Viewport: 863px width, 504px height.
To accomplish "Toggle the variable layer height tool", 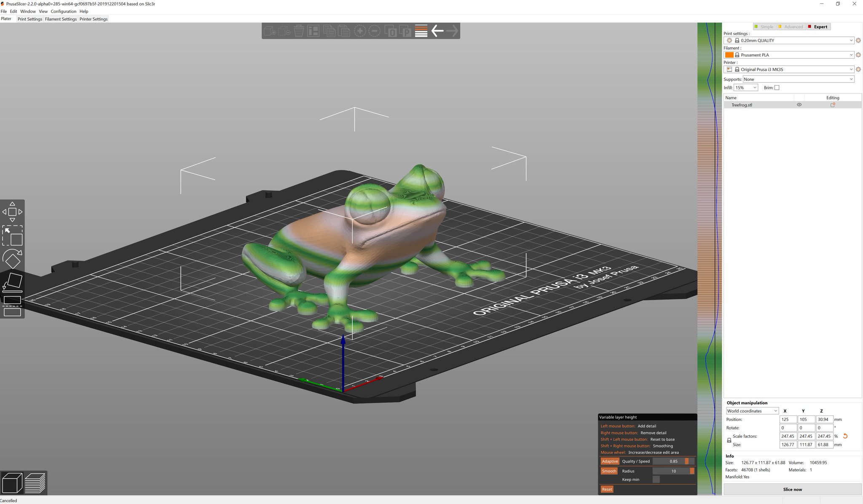I will [421, 31].
